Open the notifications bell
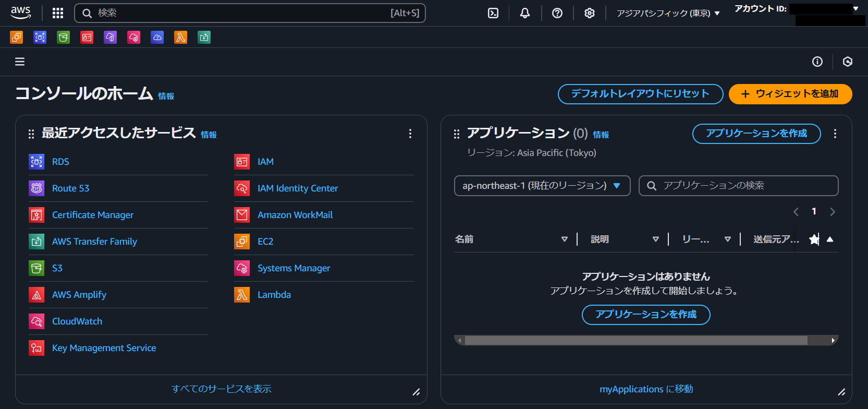Image resolution: width=868 pixels, height=409 pixels. point(525,13)
